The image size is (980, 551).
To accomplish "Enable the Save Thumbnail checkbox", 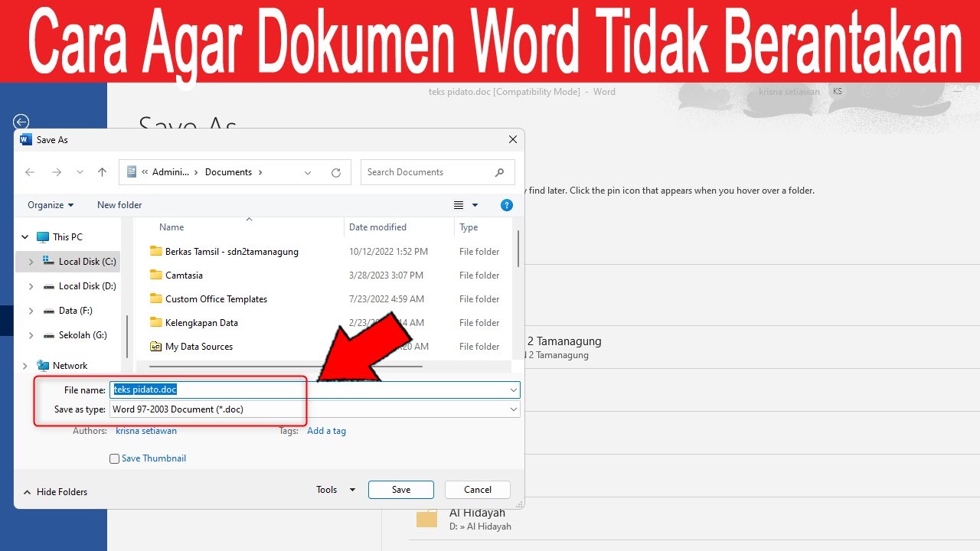I will click(x=115, y=459).
